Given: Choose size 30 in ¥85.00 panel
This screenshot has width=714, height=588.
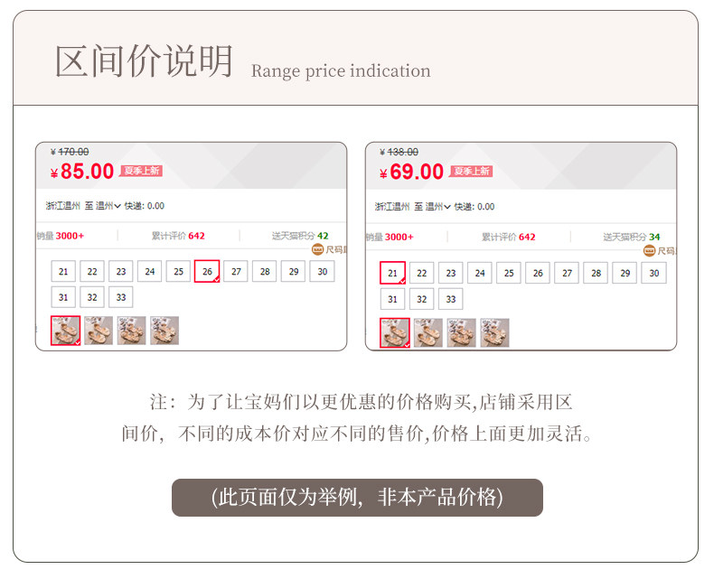Looking at the screenshot, I should point(322,271).
